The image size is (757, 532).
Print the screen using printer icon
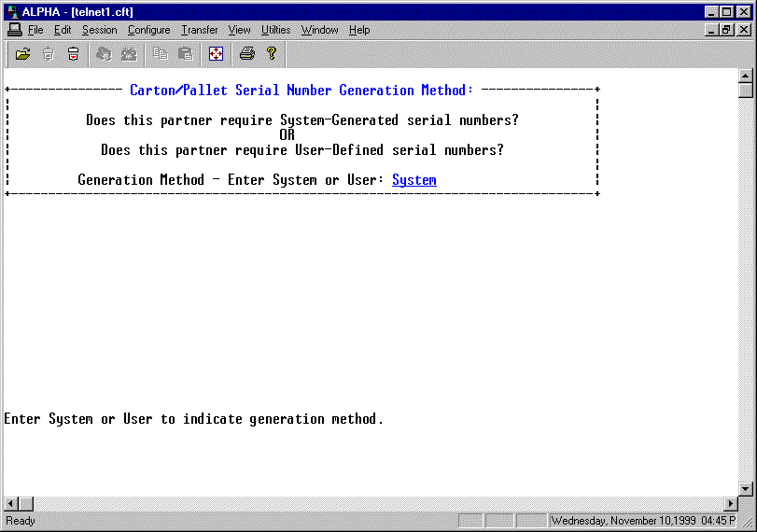246,54
